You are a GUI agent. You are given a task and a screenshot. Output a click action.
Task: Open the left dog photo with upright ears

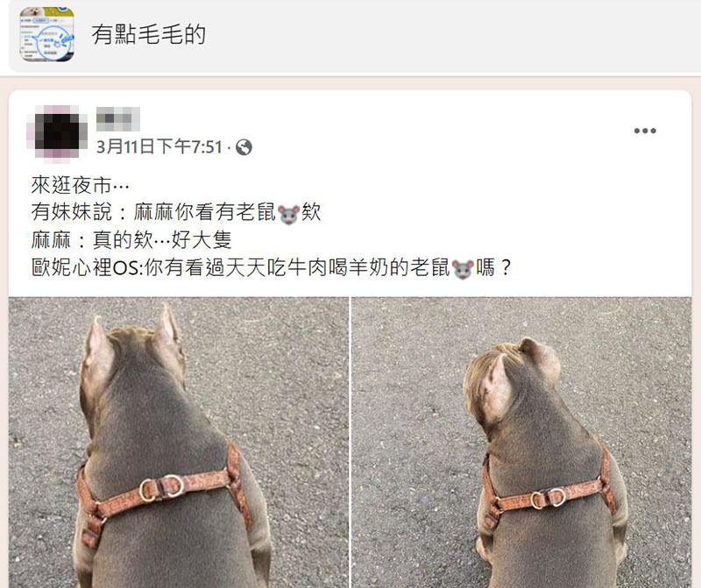pyautogui.click(x=179, y=443)
